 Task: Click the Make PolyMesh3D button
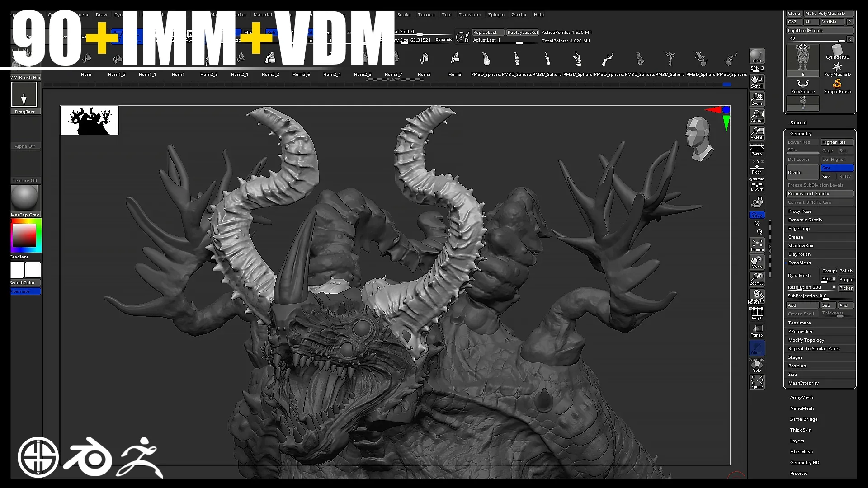828,14
